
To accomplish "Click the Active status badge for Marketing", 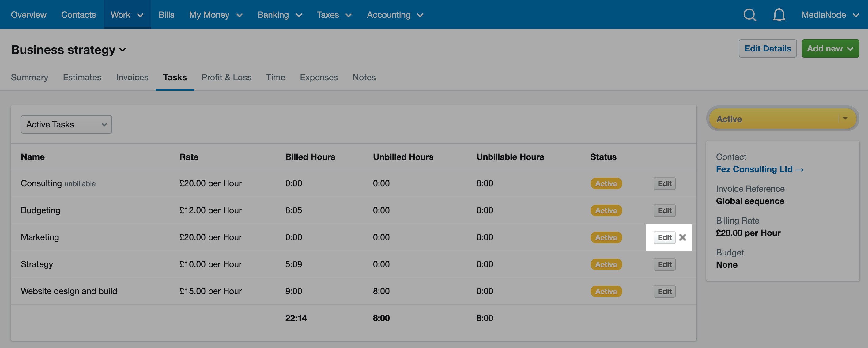I will tap(606, 237).
